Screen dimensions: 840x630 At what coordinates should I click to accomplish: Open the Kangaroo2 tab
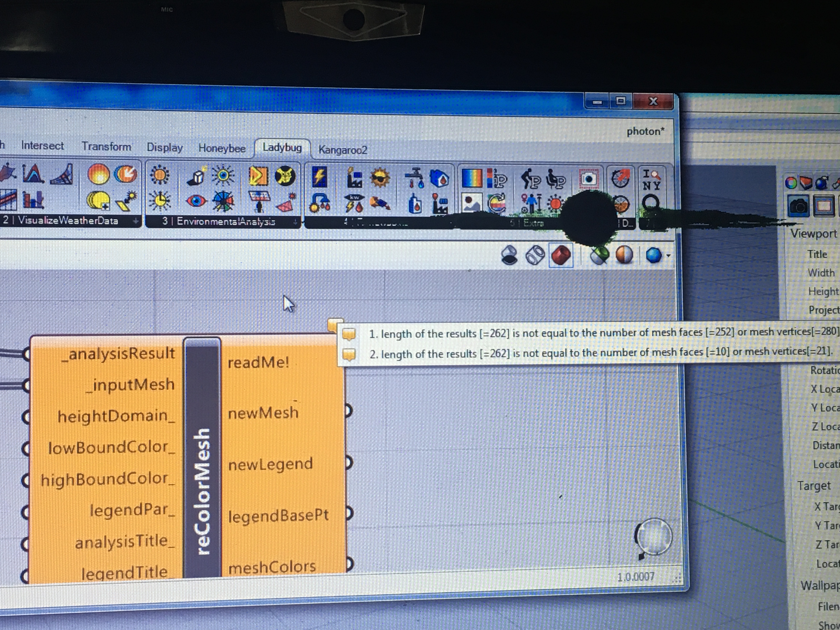point(342,150)
